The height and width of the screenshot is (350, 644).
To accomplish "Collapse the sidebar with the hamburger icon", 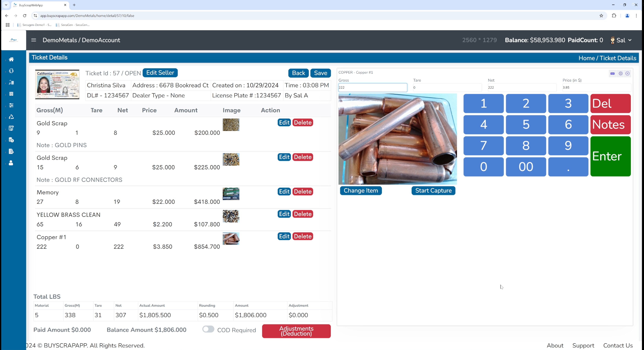I will pos(33,40).
